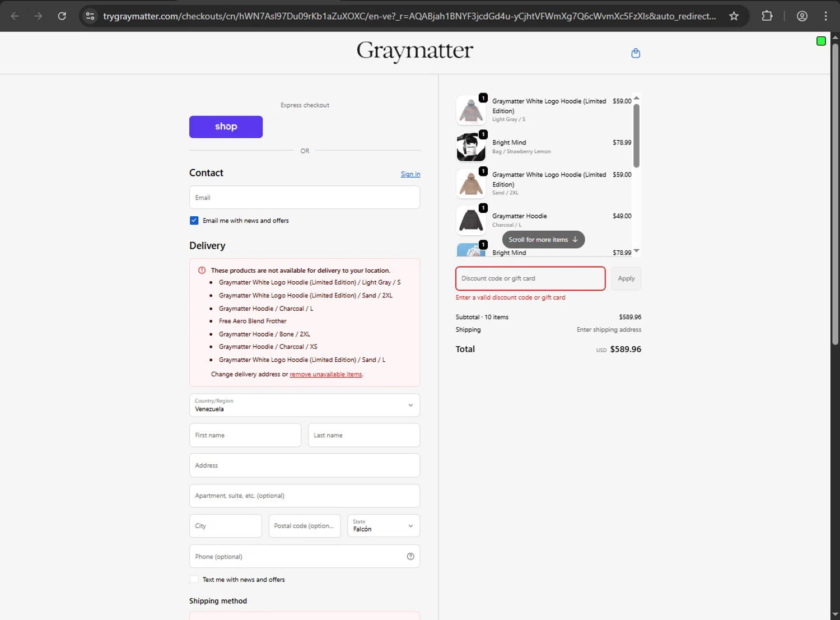Open the browser three-dot menu

tap(825, 16)
